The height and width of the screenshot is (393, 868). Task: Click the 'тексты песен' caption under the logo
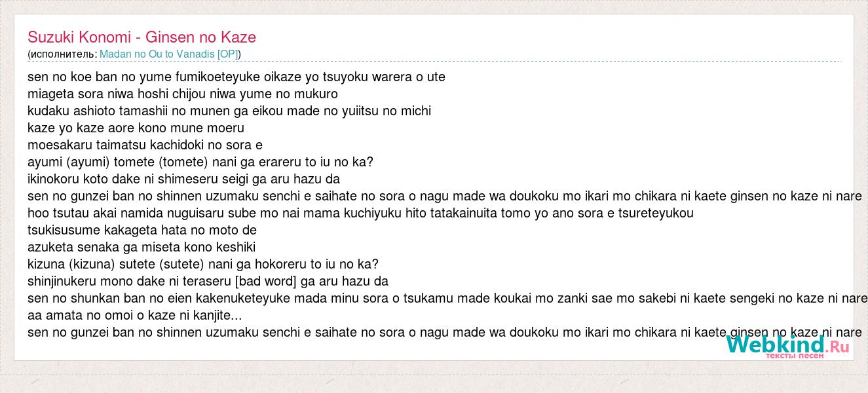[795, 356]
